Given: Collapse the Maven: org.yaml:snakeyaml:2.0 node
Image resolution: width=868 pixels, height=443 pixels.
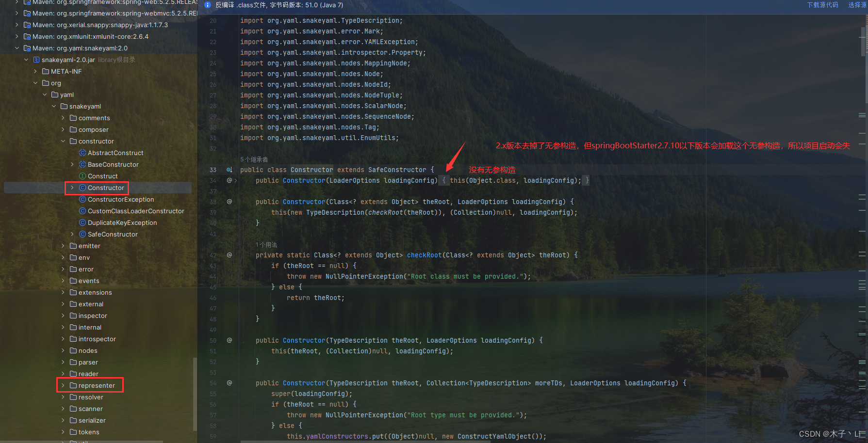Looking at the screenshot, I should click(17, 48).
